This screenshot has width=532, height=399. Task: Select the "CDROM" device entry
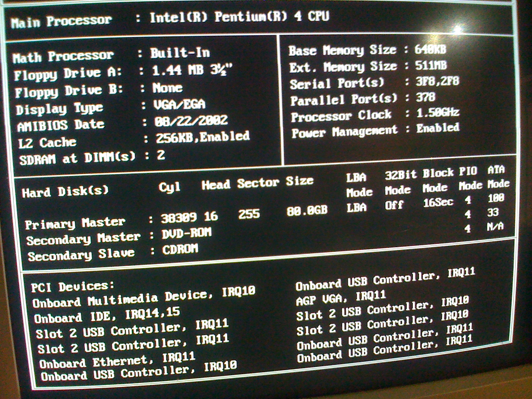[x=180, y=250]
